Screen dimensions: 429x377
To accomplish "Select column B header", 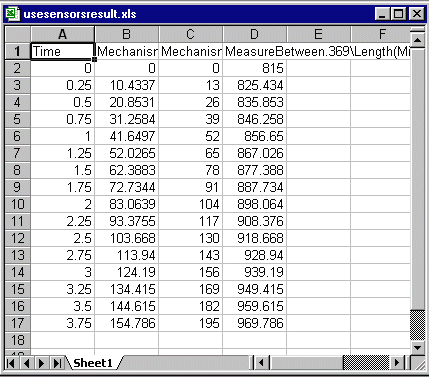I will 127,34.
